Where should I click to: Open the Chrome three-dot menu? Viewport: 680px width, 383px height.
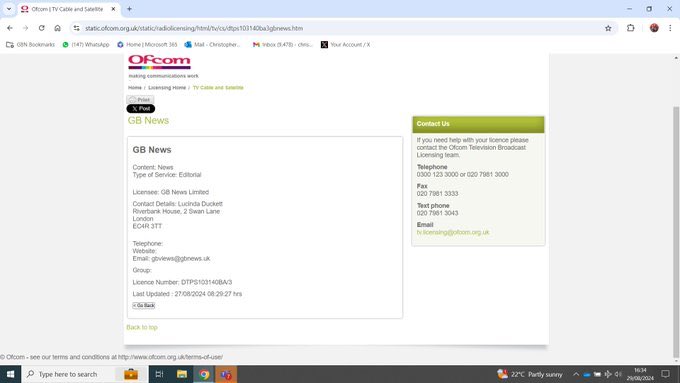click(670, 28)
